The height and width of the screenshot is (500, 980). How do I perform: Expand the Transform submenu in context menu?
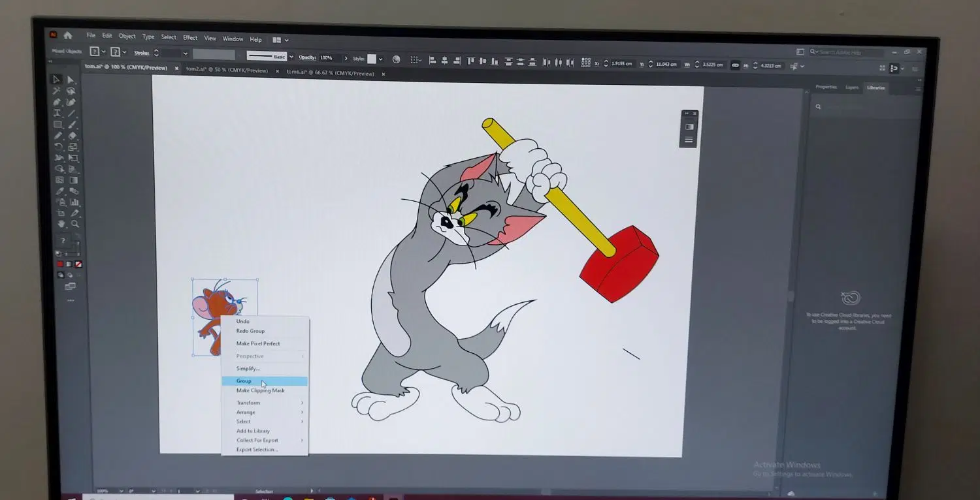click(x=264, y=403)
